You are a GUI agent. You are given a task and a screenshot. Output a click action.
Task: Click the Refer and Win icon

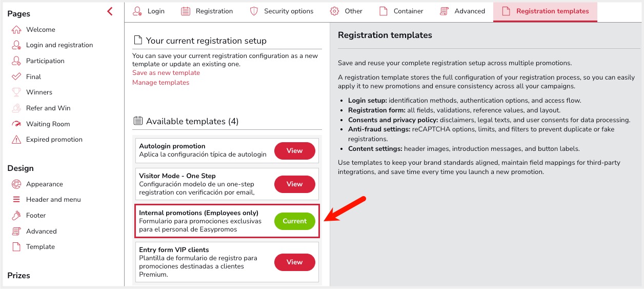pyautogui.click(x=16, y=108)
